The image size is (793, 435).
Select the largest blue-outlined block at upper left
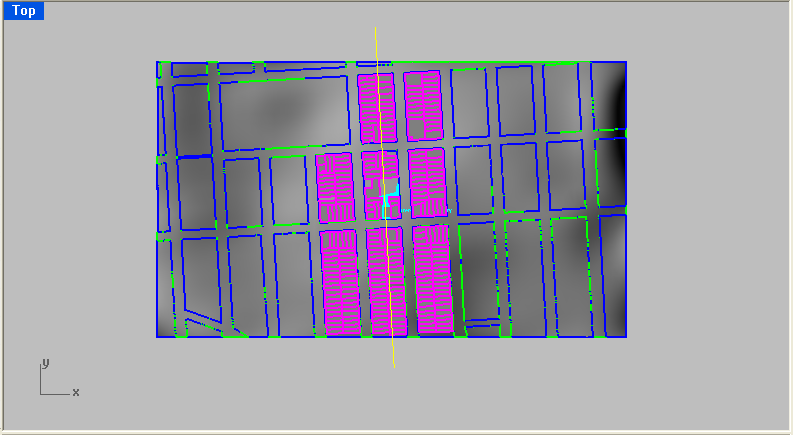[x=285, y=113]
